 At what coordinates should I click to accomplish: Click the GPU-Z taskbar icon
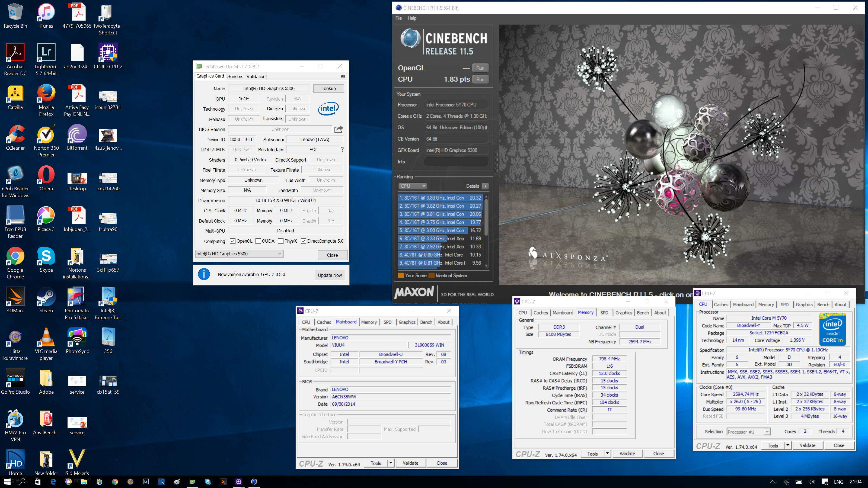tap(192, 481)
